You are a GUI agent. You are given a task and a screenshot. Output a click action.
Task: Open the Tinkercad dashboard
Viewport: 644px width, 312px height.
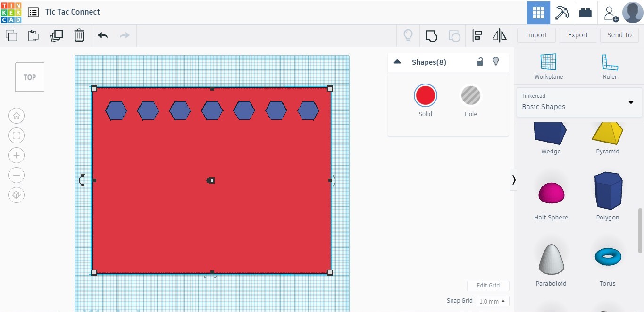click(x=538, y=12)
